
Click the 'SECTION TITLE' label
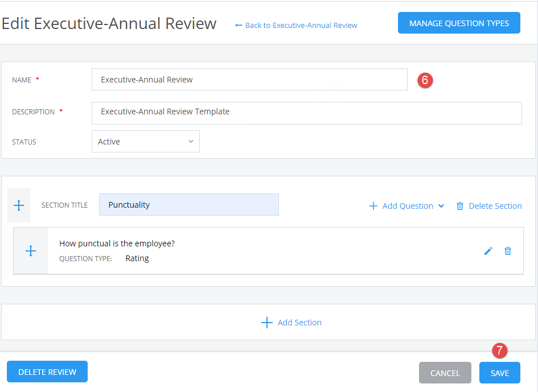coord(64,205)
